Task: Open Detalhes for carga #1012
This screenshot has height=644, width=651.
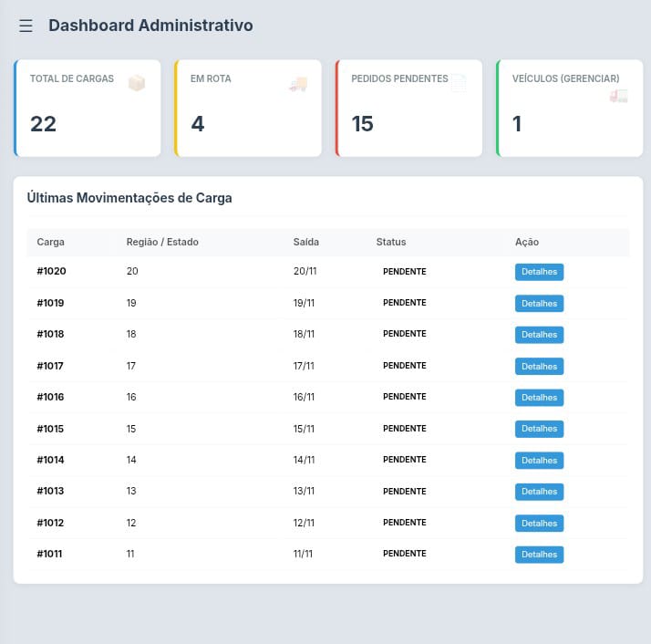Action: (539, 524)
